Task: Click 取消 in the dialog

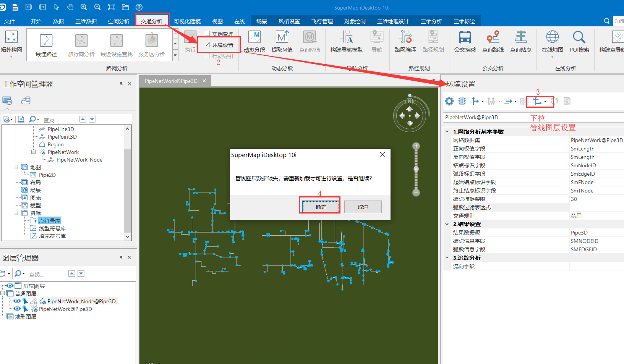Action: [x=363, y=207]
